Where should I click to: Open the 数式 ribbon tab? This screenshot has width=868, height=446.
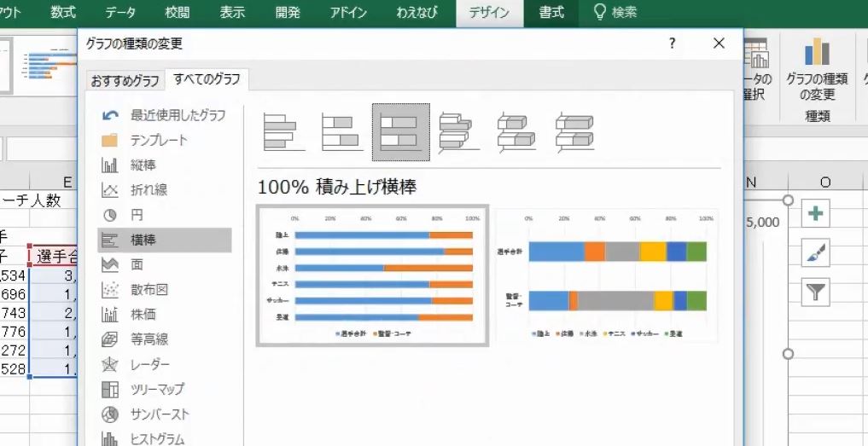64,12
